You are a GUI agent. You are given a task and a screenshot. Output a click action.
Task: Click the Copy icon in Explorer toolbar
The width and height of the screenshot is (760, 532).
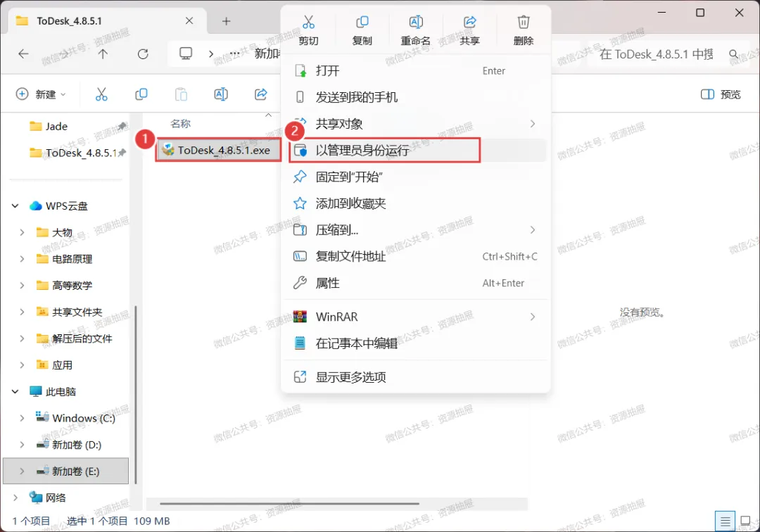coord(141,94)
